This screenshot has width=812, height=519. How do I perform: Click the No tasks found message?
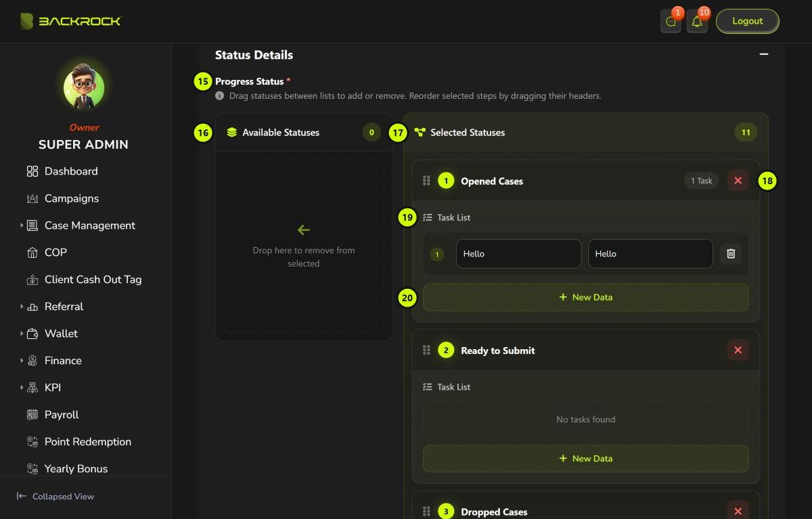(586, 420)
